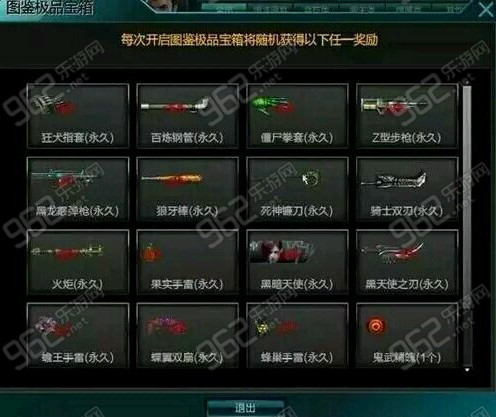Click the 蝶翼双扇(永久) fan item
This screenshot has width=496, height=417.
pos(187,335)
